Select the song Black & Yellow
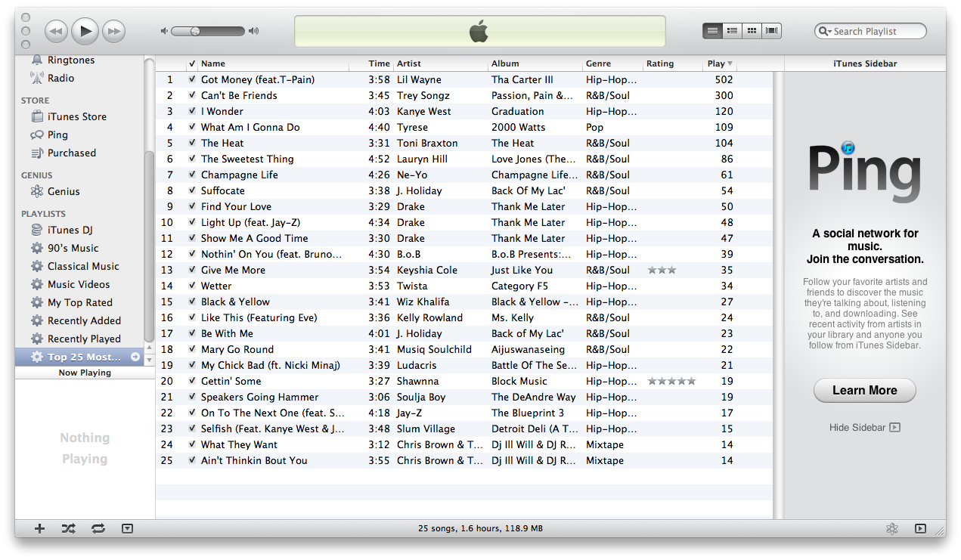The image size is (961, 560). pos(235,302)
